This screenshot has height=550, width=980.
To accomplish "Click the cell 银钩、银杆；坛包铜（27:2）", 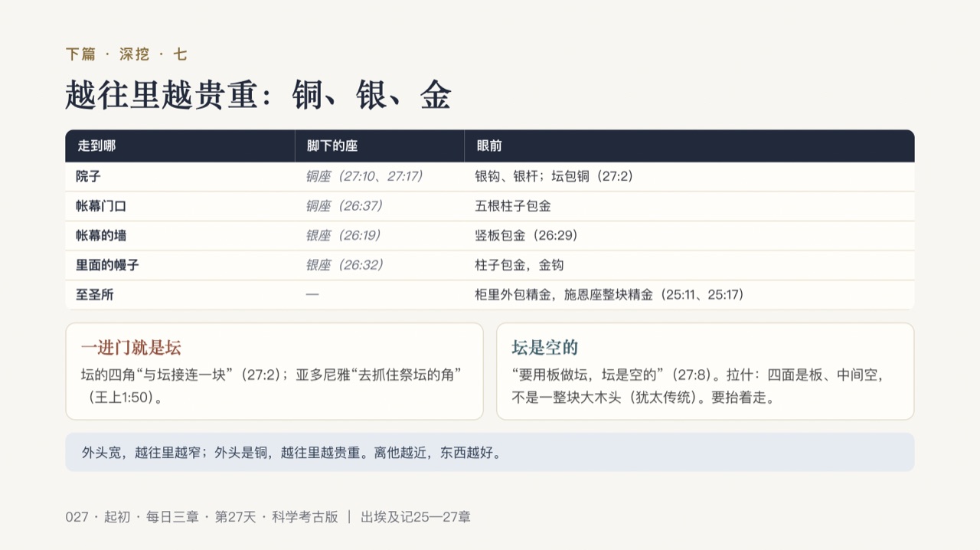I will coord(554,176).
